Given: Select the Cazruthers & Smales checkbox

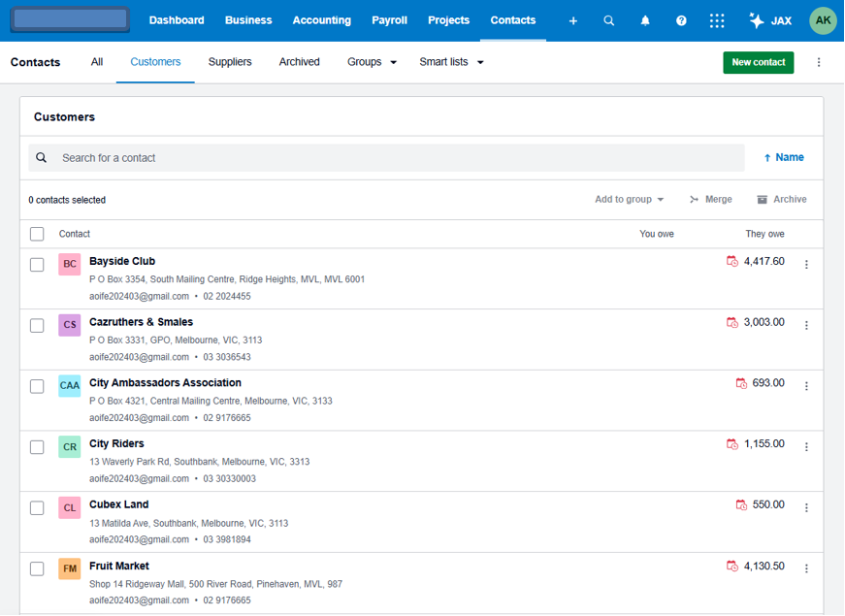Looking at the screenshot, I should tap(37, 326).
